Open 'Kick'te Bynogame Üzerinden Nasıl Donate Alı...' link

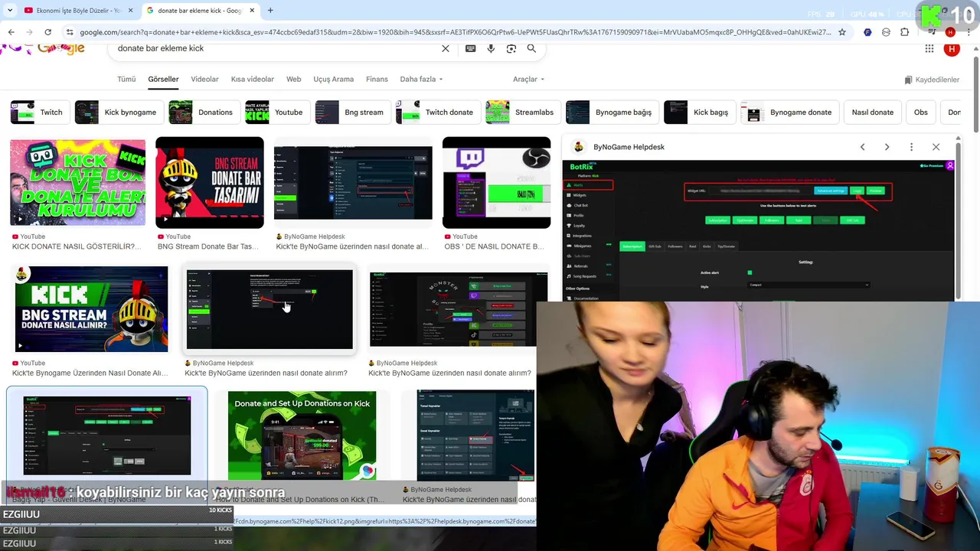coord(90,373)
